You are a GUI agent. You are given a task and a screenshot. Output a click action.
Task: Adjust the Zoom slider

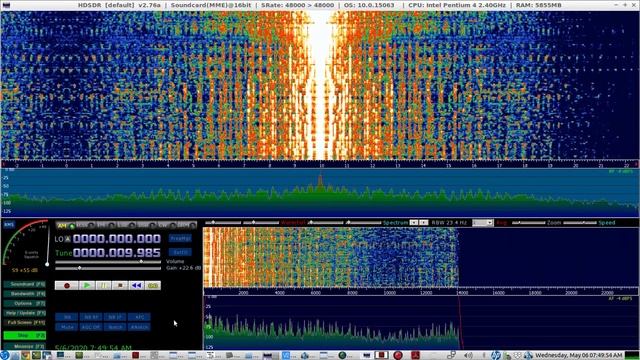529,223
